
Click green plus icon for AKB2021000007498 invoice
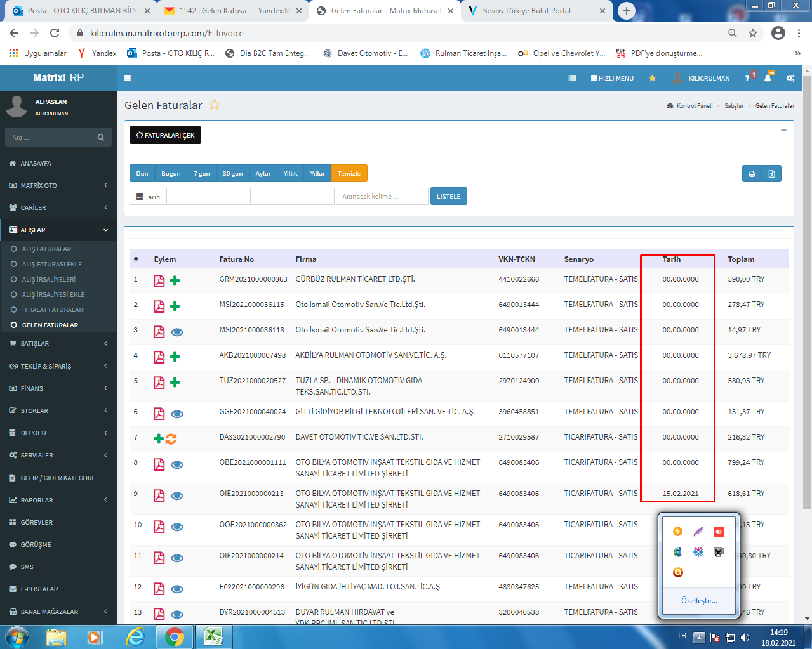point(175,357)
